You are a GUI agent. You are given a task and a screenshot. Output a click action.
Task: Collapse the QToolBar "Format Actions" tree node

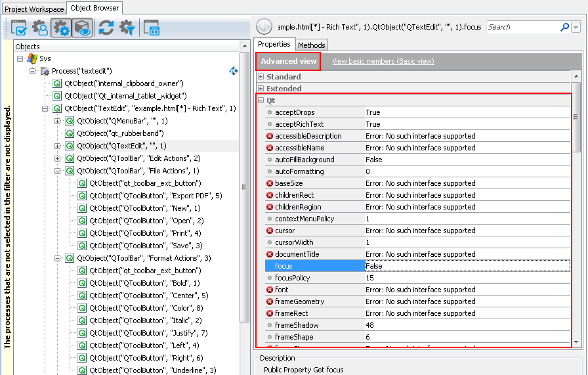(x=58, y=258)
